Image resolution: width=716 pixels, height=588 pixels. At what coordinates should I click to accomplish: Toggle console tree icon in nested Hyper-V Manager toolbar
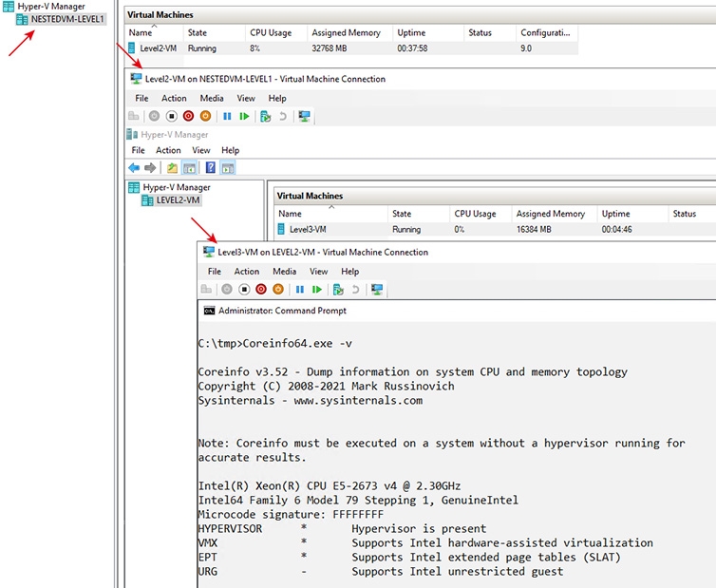tap(189, 168)
